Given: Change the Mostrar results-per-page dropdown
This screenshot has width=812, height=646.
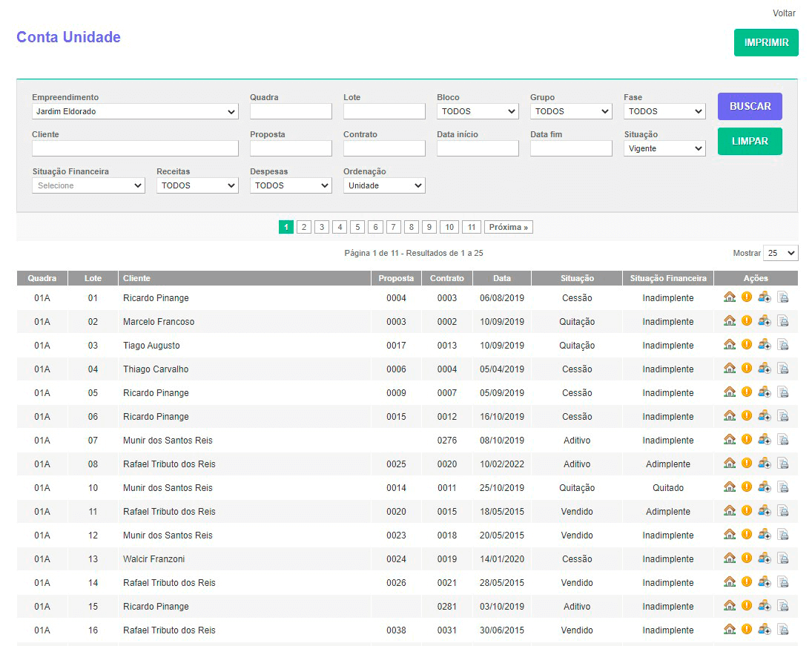Looking at the screenshot, I should point(781,253).
